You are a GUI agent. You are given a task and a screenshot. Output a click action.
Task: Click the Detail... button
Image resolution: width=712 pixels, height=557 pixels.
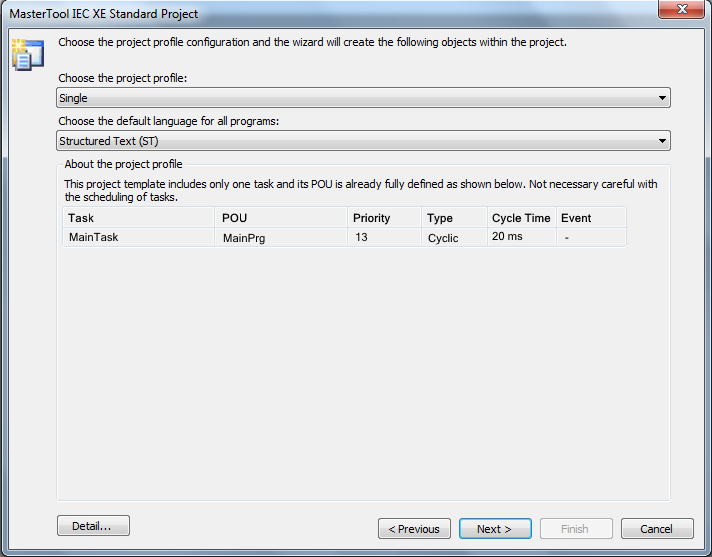click(94, 526)
